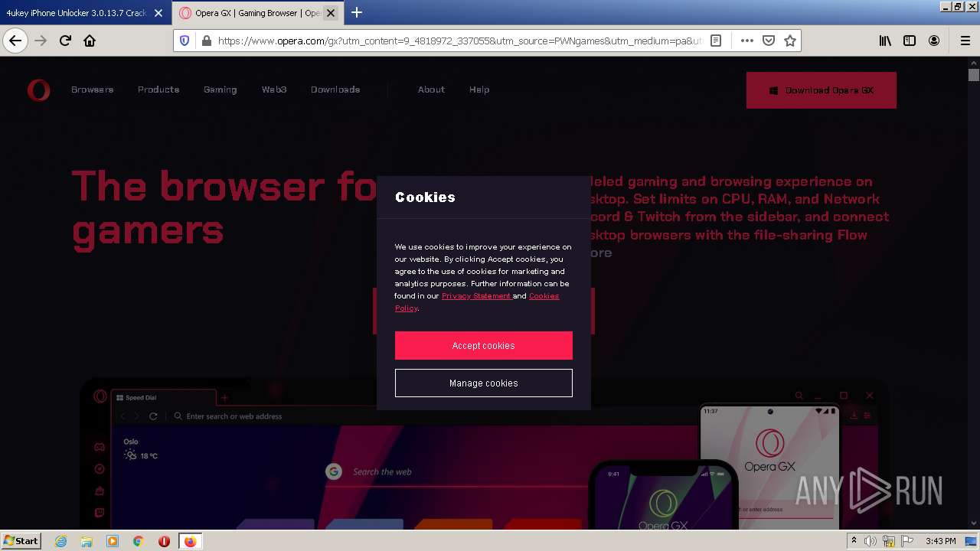Open Action Center flag tray icon

(907, 541)
